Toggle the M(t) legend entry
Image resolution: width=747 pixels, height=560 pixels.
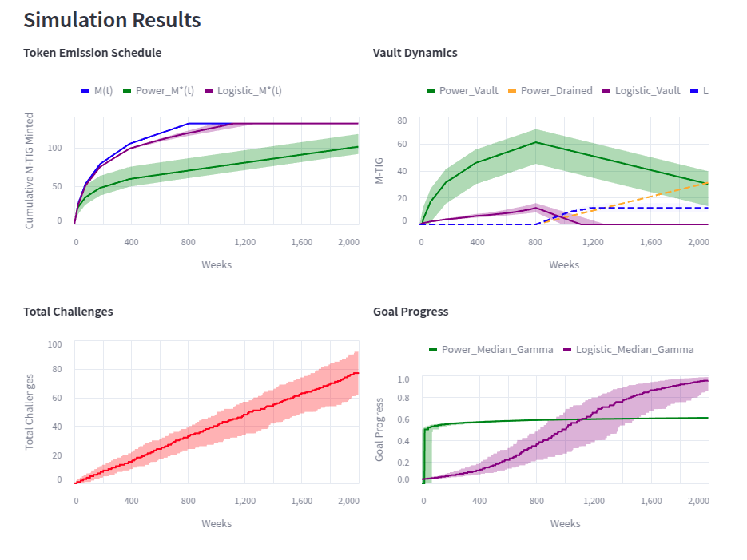(103, 91)
